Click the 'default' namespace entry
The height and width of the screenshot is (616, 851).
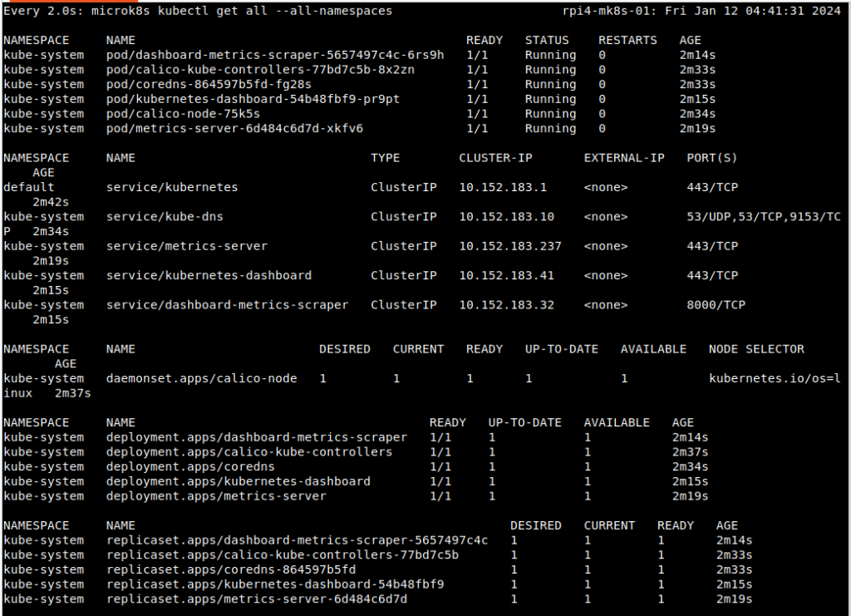[29, 187]
